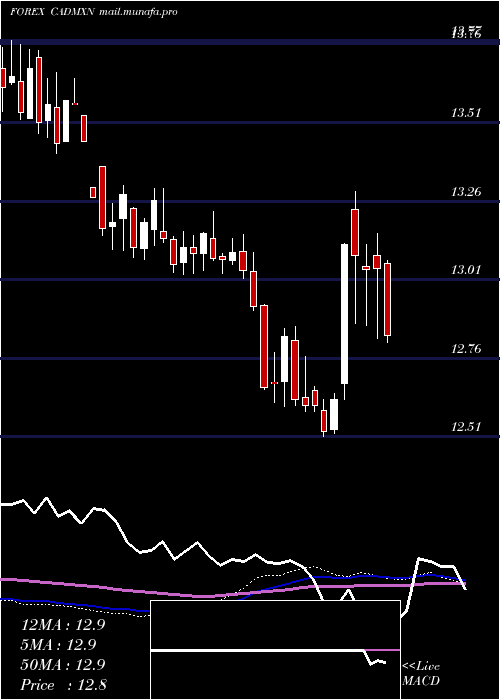Click the FOREX CADMXN chart title
The image size is (500, 700).
tap(51, 12)
